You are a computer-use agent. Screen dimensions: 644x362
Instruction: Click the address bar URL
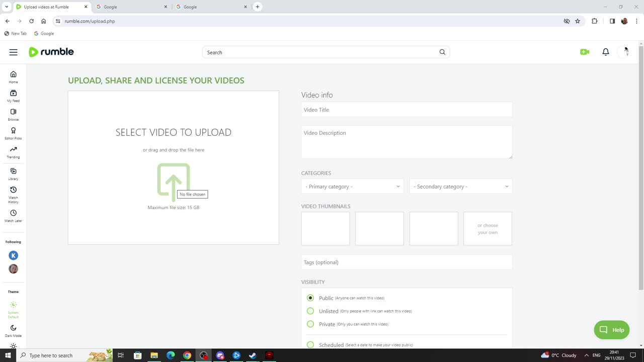coord(90,21)
